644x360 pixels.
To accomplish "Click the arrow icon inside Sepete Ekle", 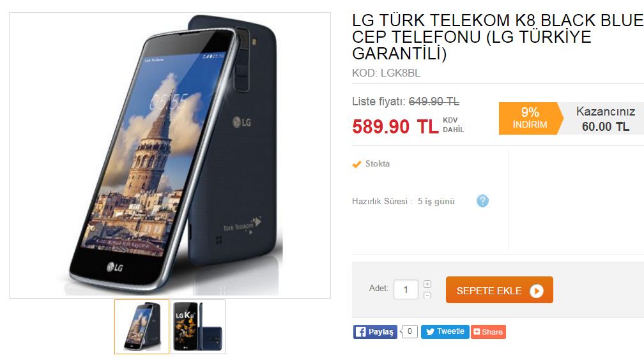I will tap(537, 291).
